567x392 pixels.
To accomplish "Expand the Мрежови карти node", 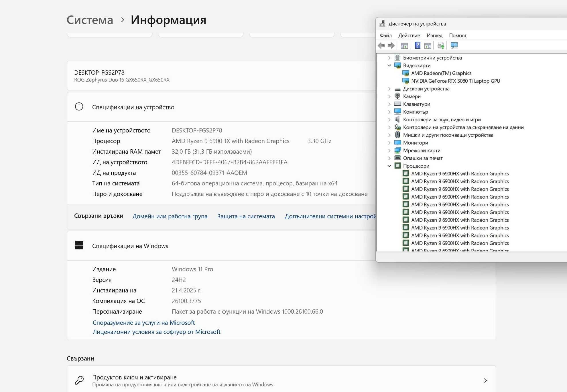I will click(x=389, y=151).
